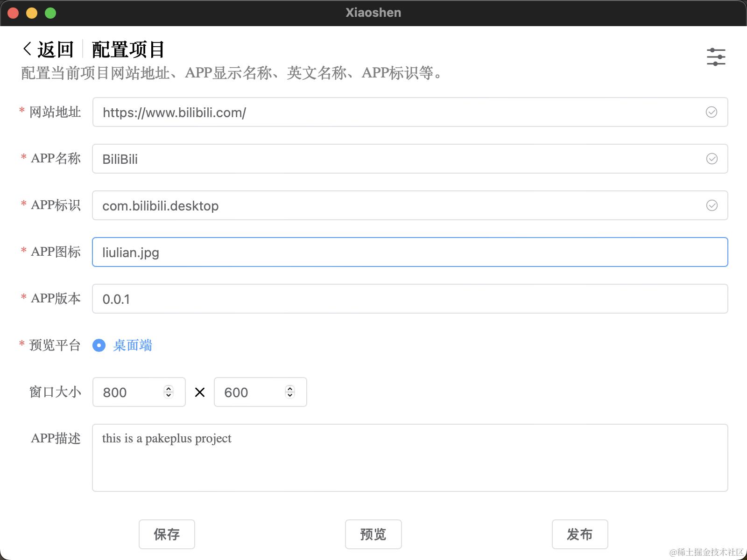The height and width of the screenshot is (560, 747).
Task: Click the check icon in 网站地址 field
Action: point(712,112)
